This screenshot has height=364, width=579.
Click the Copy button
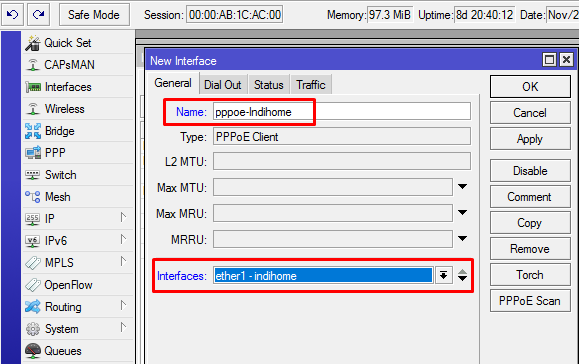coord(530,223)
